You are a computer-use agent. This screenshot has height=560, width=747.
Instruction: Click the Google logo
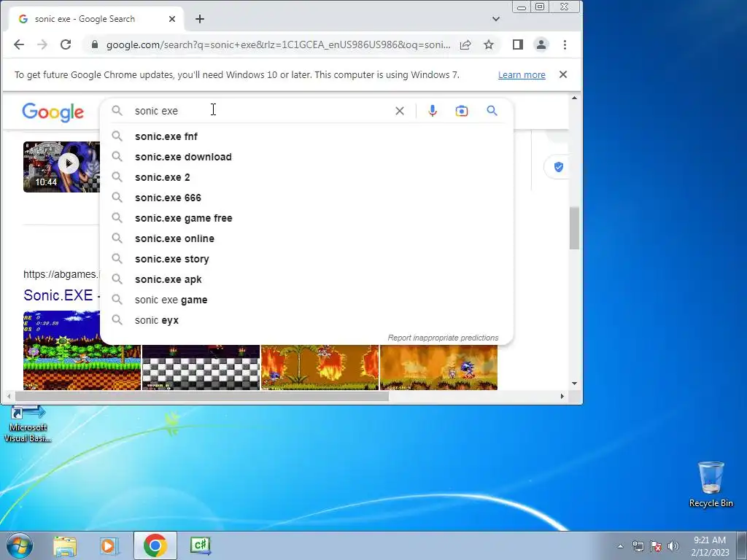point(53,112)
